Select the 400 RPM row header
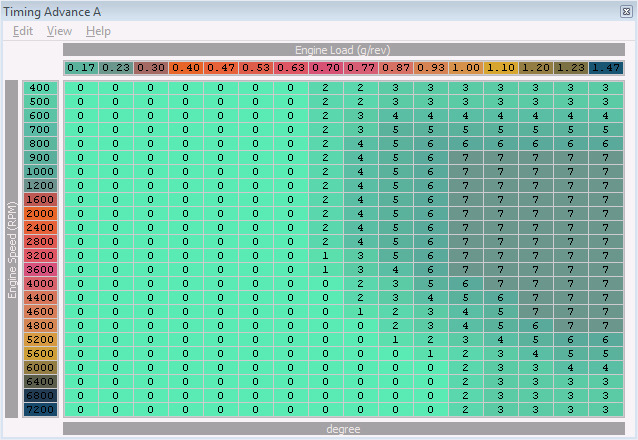 [40, 88]
